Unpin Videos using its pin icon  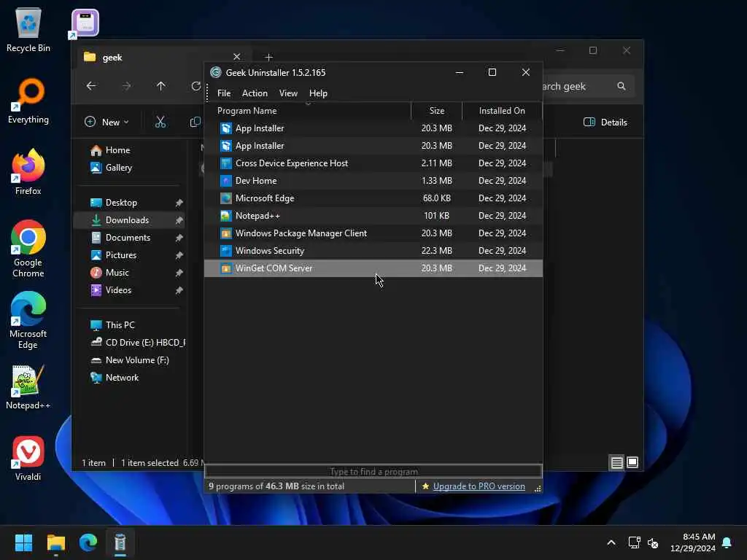179,290
